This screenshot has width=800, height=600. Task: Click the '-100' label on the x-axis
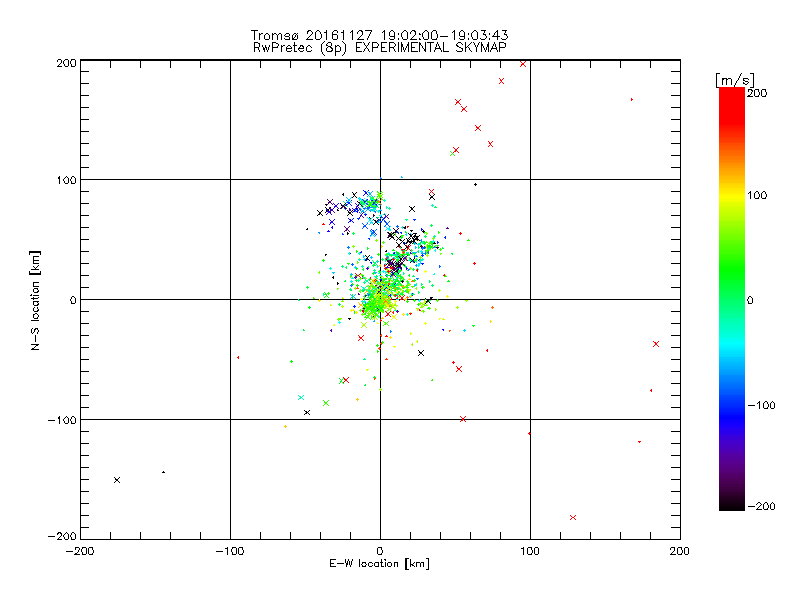tap(230, 551)
